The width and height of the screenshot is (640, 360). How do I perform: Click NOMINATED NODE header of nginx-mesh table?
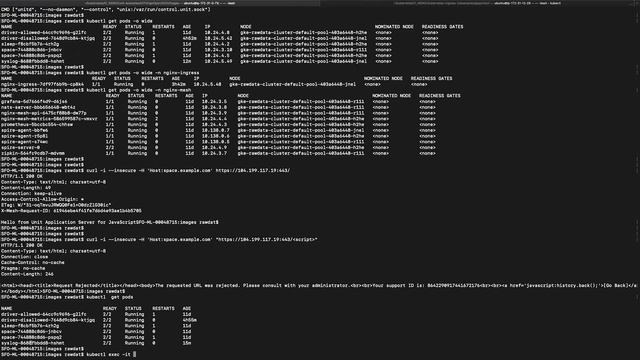391,96
